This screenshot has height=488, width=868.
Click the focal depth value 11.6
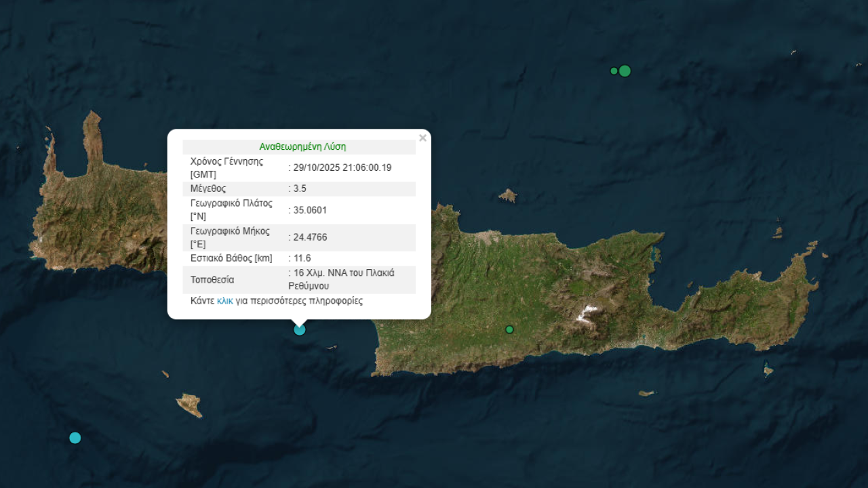[x=302, y=258]
